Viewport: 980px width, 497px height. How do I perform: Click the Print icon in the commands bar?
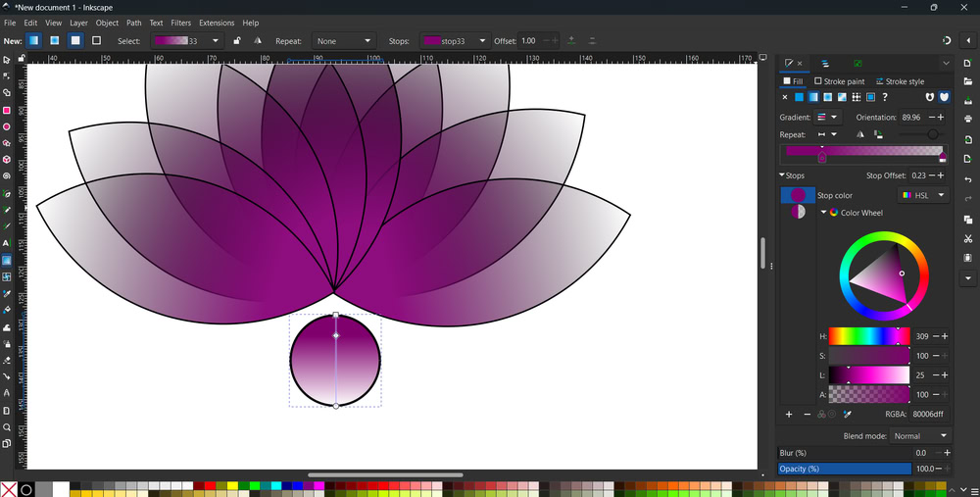click(967, 119)
